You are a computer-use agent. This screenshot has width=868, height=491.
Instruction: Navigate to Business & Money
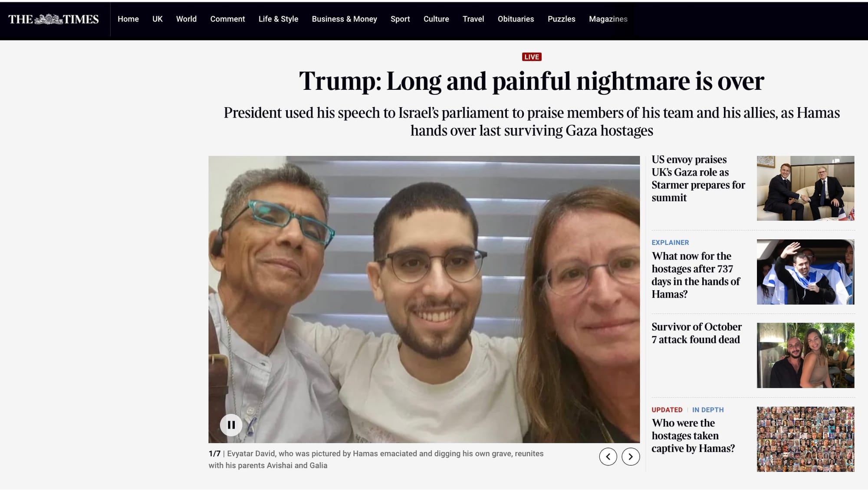pyautogui.click(x=344, y=19)
